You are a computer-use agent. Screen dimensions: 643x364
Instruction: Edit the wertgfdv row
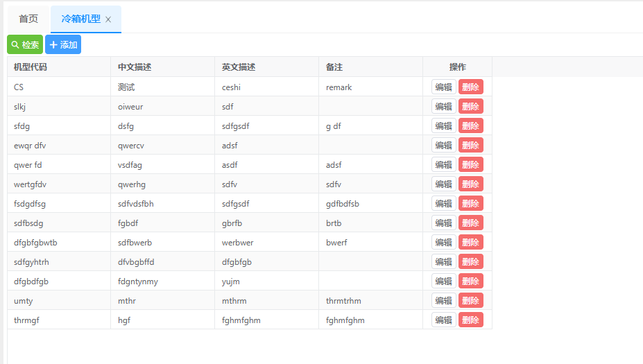click(x=443, y=184)
